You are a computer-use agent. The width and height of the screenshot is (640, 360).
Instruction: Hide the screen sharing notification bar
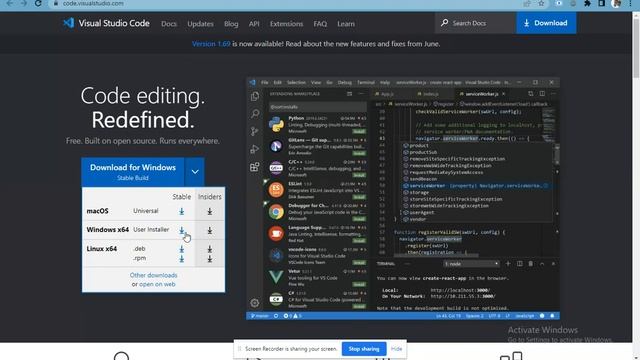[x=396, y=349]
